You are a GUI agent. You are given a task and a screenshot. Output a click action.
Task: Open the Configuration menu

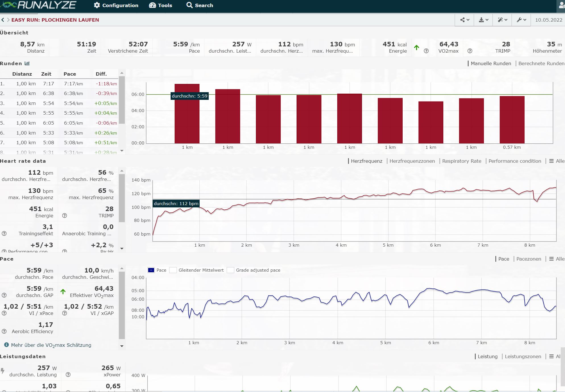click(116, 5)
